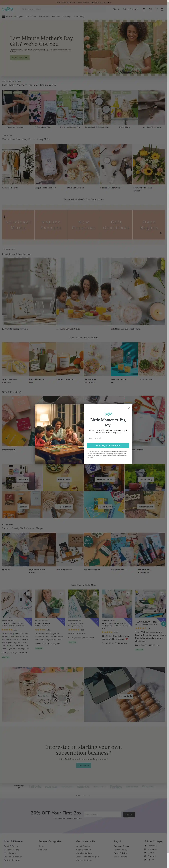Viewport: 169px width, 868px height.
Task: Open the Spiritual Moms collection tile
Action: pos(18,225)
